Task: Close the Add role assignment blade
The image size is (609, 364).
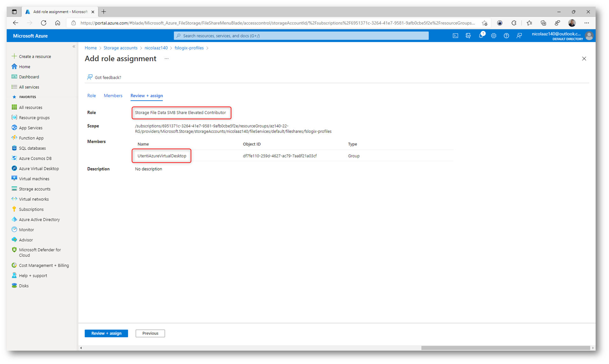Action: [584, 59]
